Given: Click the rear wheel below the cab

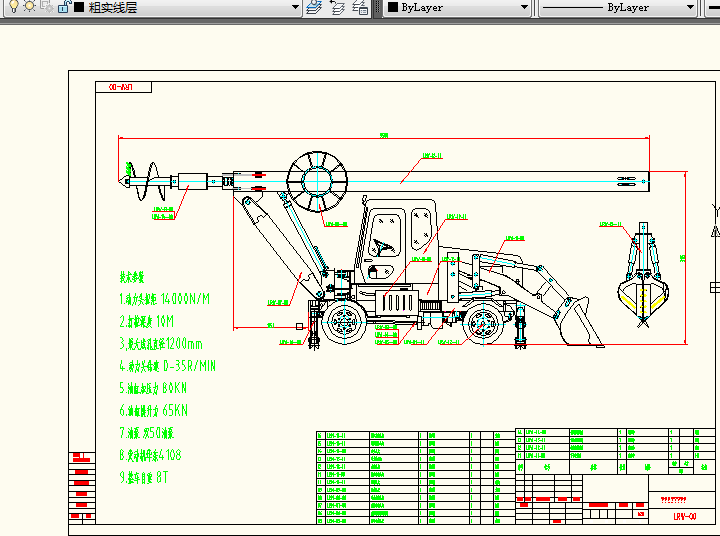Looking at the screenshot, I should (344, 323).
